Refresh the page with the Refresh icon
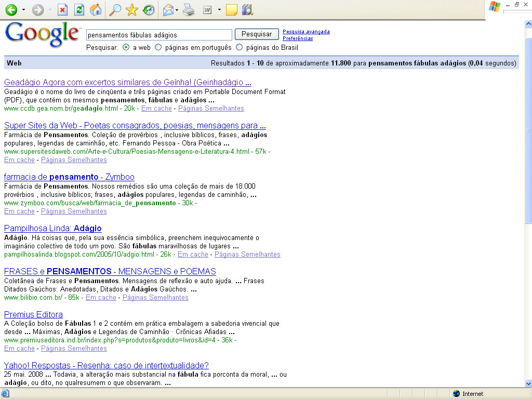 (x=79, y=10)
